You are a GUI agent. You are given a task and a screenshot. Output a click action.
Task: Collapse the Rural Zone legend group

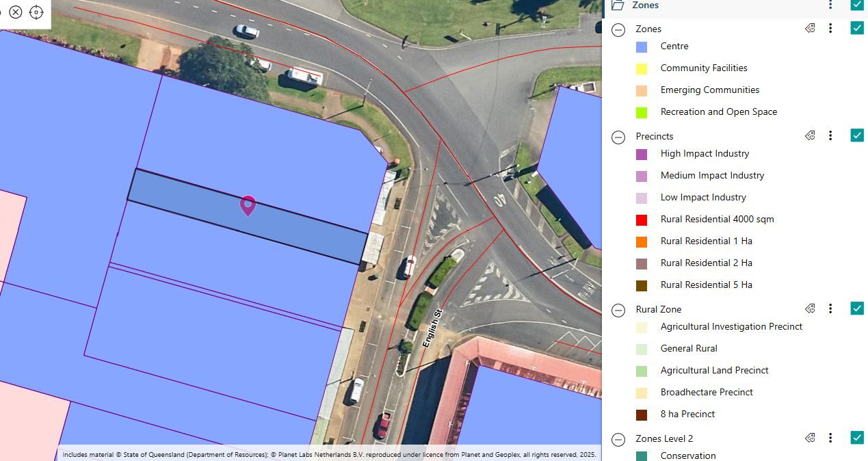point(618,310)
